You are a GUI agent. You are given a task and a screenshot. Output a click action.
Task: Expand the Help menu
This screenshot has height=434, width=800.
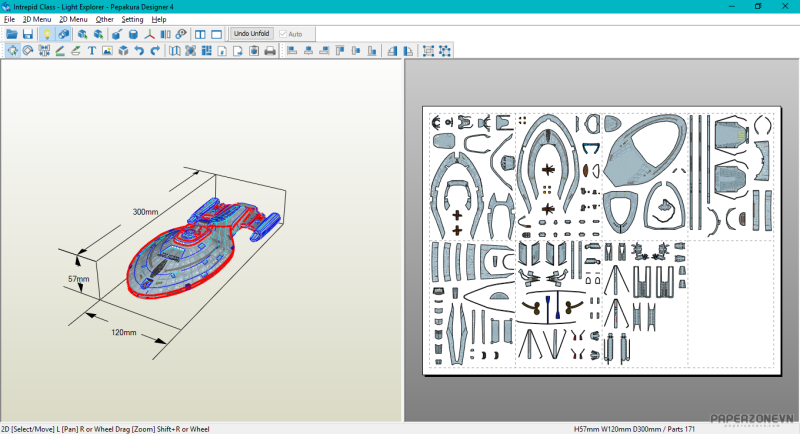coord(159,19)
